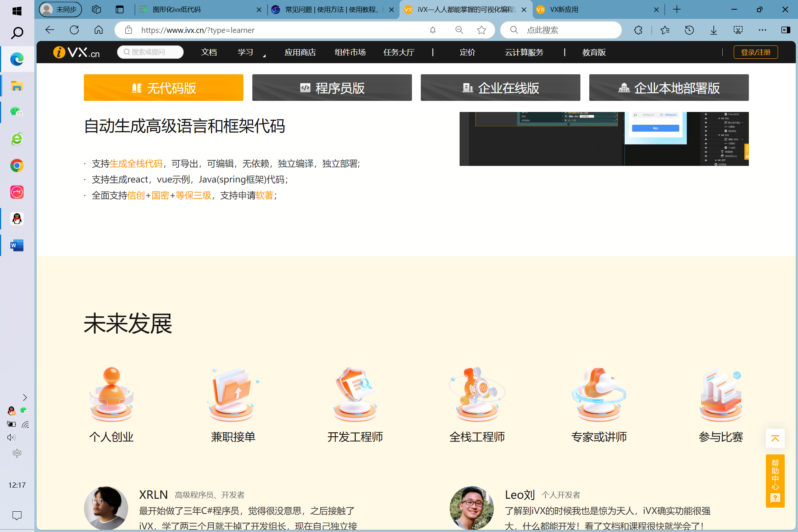798x532 pixels.
Task: Open the 帮助中心 help widget
Action: pyautogui.click(x=775, y=481)
